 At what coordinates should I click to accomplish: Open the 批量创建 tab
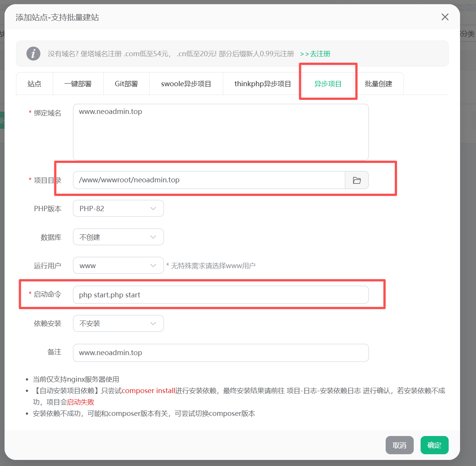pyautogui.click(x=378, y=84)
